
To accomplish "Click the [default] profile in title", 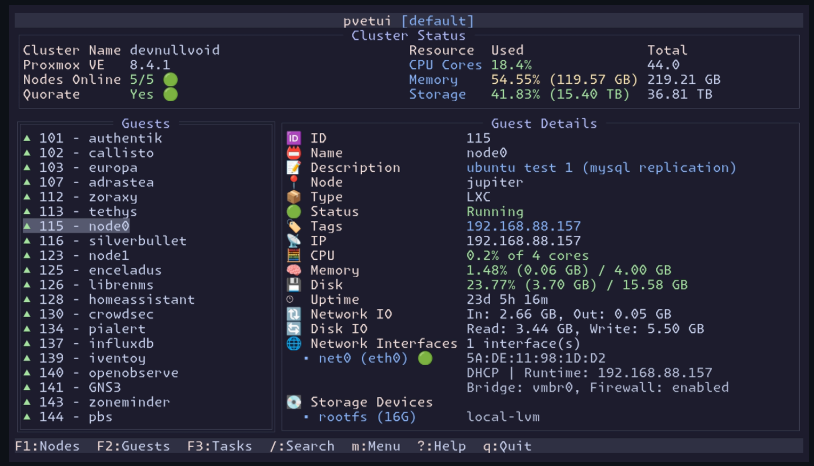I will tap(437, 21).
